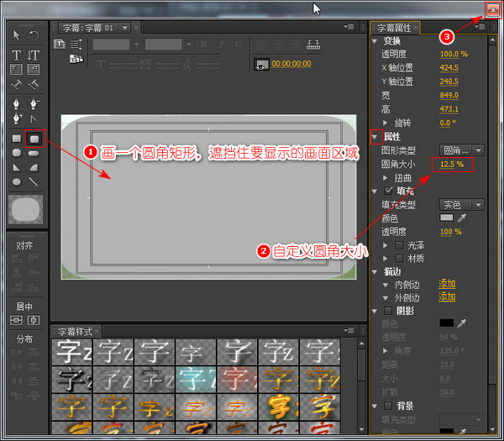Uncheck the 填充 fill checkbox
This screenshot has width=504, height=441.
point(388,191)
